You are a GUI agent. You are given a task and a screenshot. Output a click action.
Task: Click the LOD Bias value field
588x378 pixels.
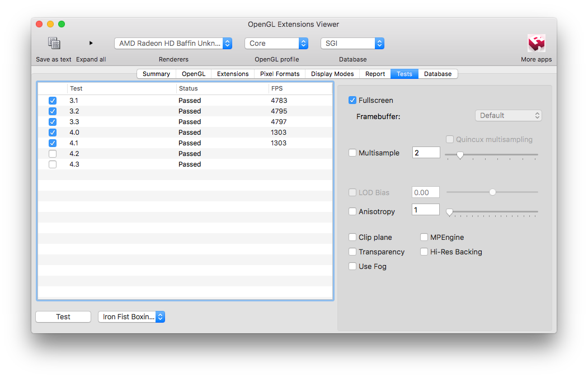pyautogui.click(x=425, y=192)
